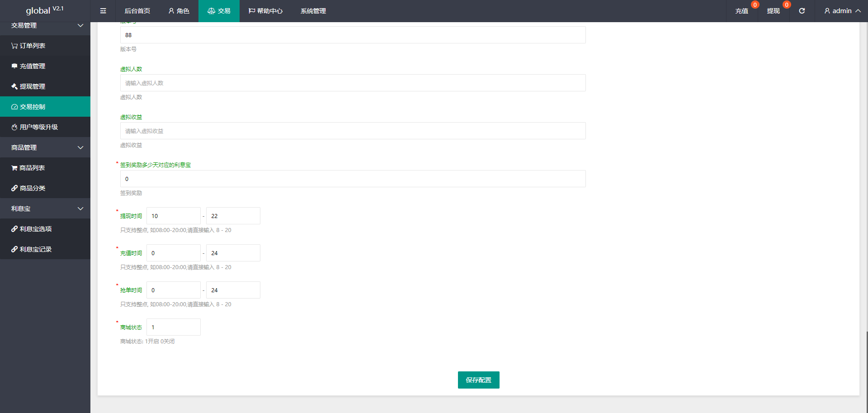Click the refresh icon in header
868x413 pixels.
[802, 11]
